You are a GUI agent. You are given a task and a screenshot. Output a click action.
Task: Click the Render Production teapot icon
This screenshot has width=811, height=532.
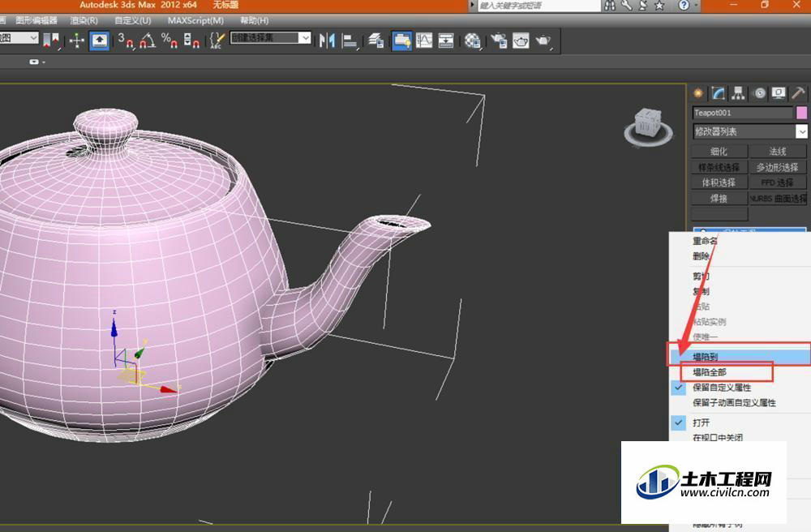pos(543,41)
